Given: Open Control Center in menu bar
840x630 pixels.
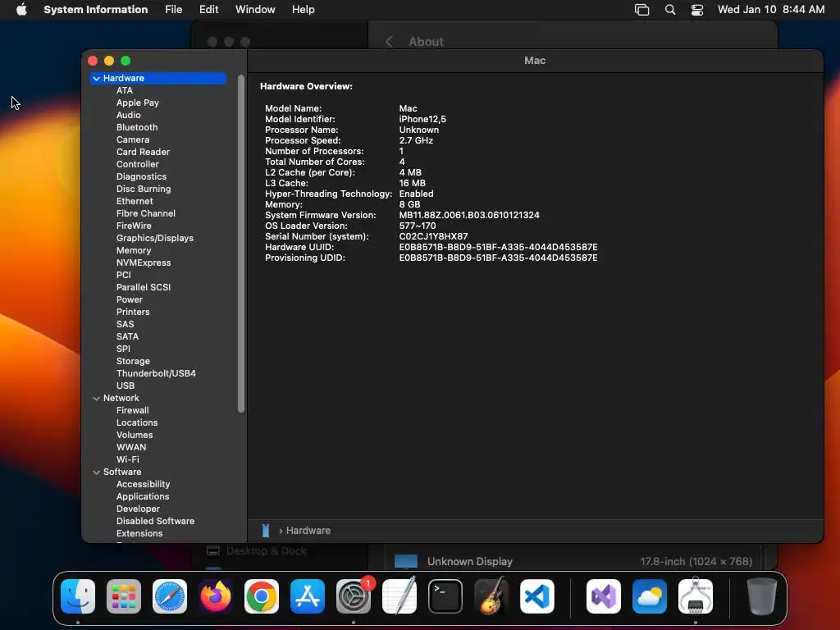Looking at the screenshot, I should point(697,10).
